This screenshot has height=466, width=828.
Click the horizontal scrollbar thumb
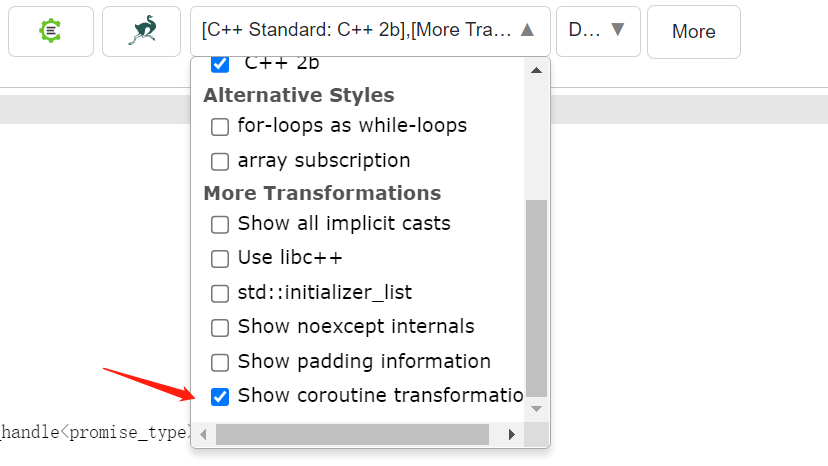click(352, 434)
